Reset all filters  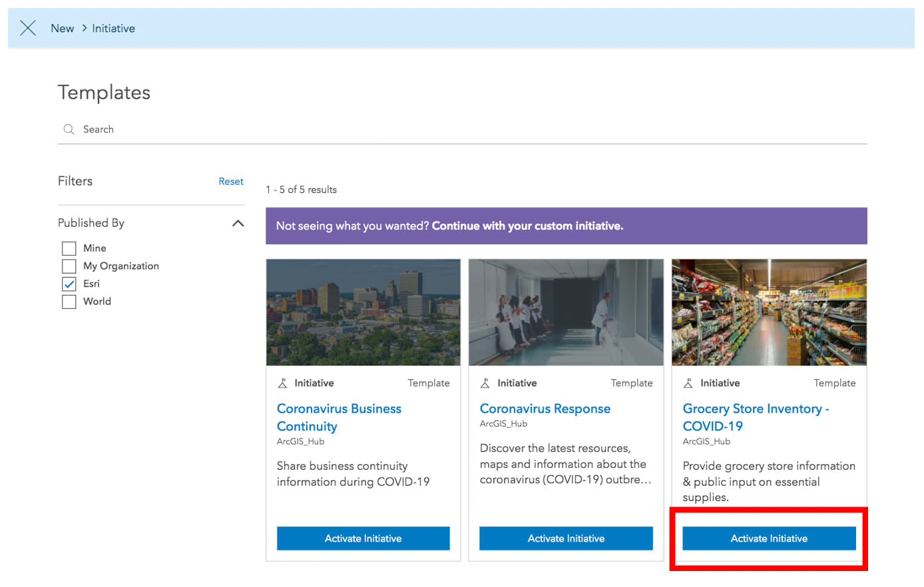[231, 181]
